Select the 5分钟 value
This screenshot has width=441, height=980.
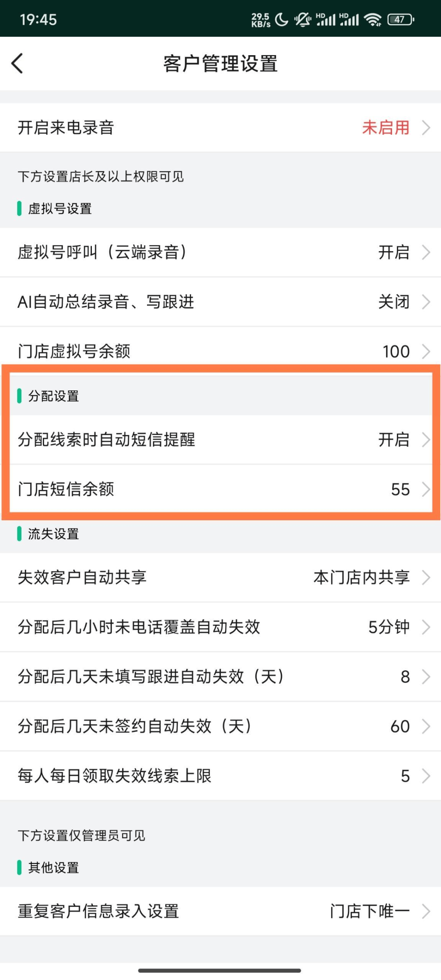tap(389, 627)
